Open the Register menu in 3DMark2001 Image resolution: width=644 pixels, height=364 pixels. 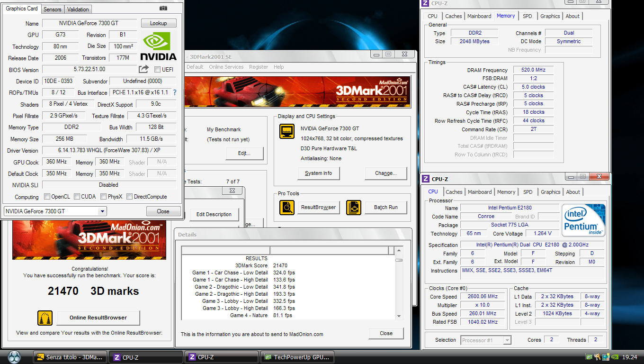259,67
